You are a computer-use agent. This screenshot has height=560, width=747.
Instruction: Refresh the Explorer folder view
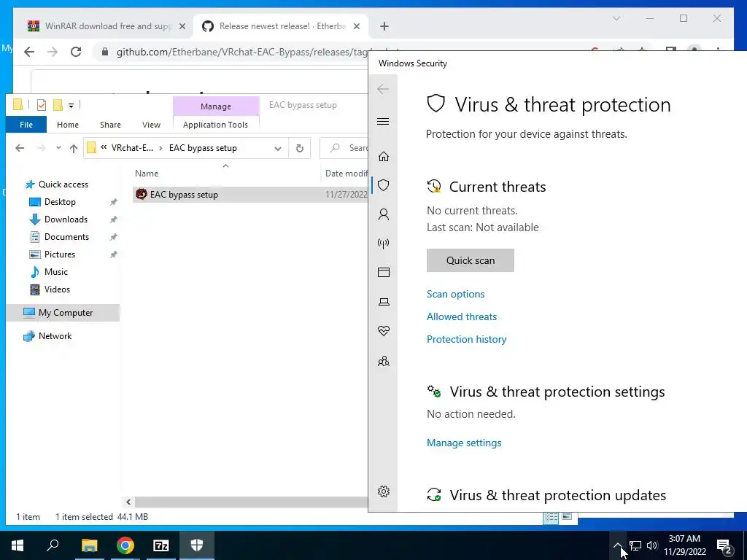pyautogui.click(x=300, y=149)
